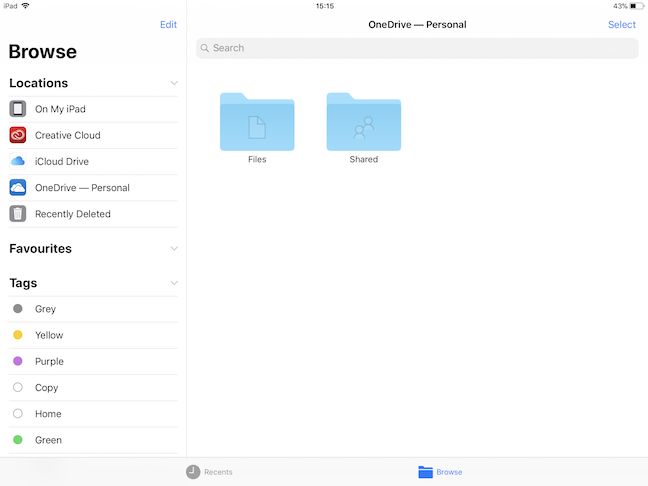Filter by the Grey tag label
Image resolution: width=648 pixels, height=486 pixels.
[x=45, y=309]
